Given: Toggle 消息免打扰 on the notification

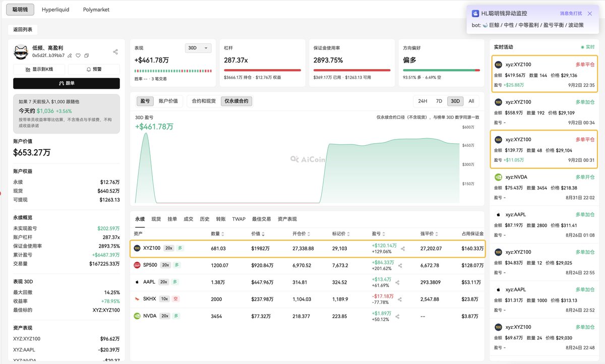Looking at the screenshot, I should [571, 14].
